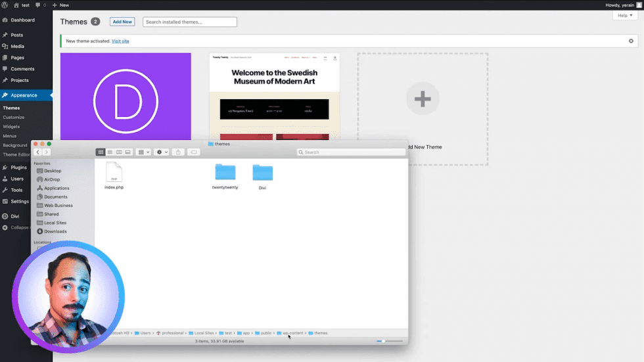The width and height of the screenshot is (644, 362).
Task: Focus the Finder Search field
Action: (351, 152)
